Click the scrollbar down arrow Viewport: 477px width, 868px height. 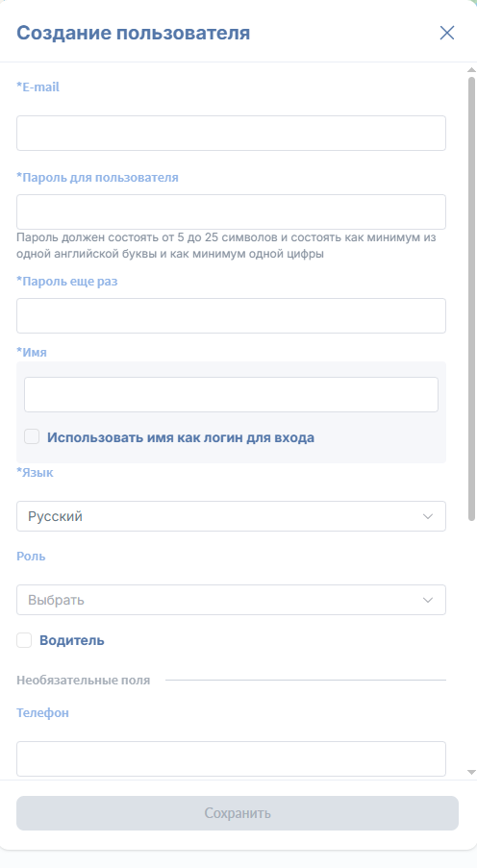click(471, 772)
